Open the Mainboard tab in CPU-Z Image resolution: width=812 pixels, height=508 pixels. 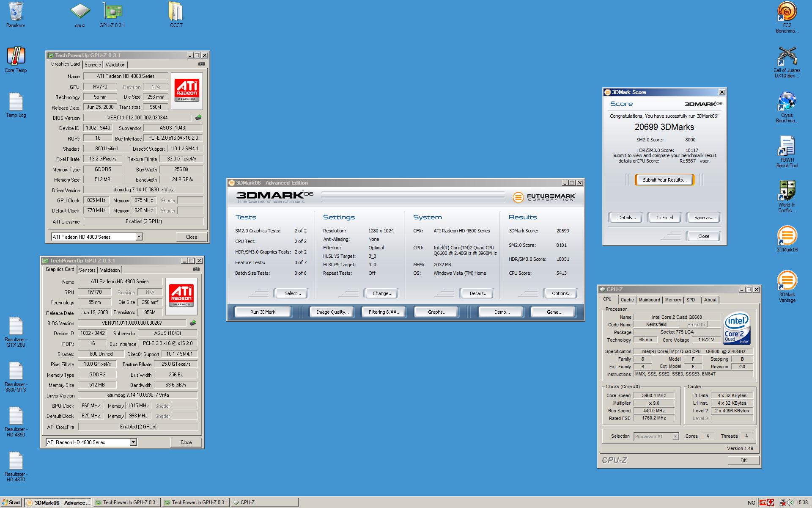pyautogui.click(x=649, y=300)
